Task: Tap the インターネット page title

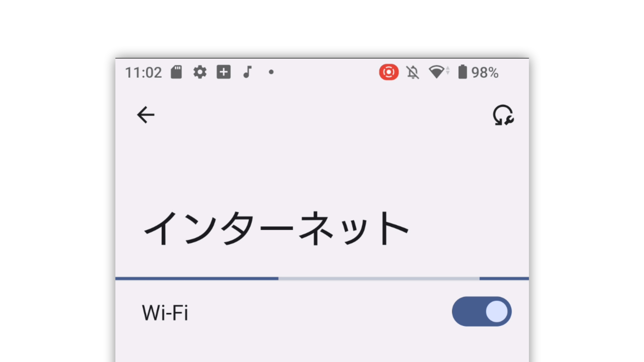Action: point(276,229)
